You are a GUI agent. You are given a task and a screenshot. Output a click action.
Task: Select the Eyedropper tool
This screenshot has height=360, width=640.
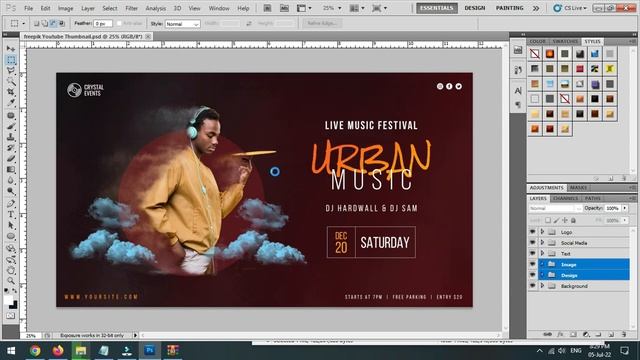(x=11, y=103)
